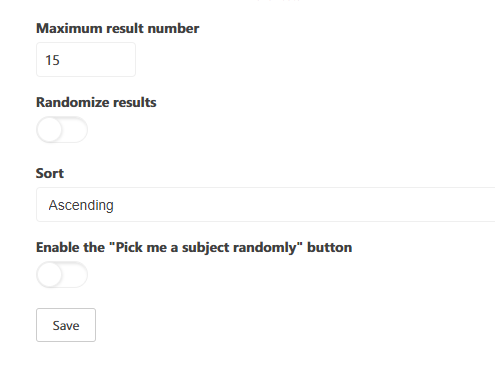The height and width of the screenshot is (368, 495).
Task: Toggle the Randomize results switch
Action: click(x=62, y=130)
